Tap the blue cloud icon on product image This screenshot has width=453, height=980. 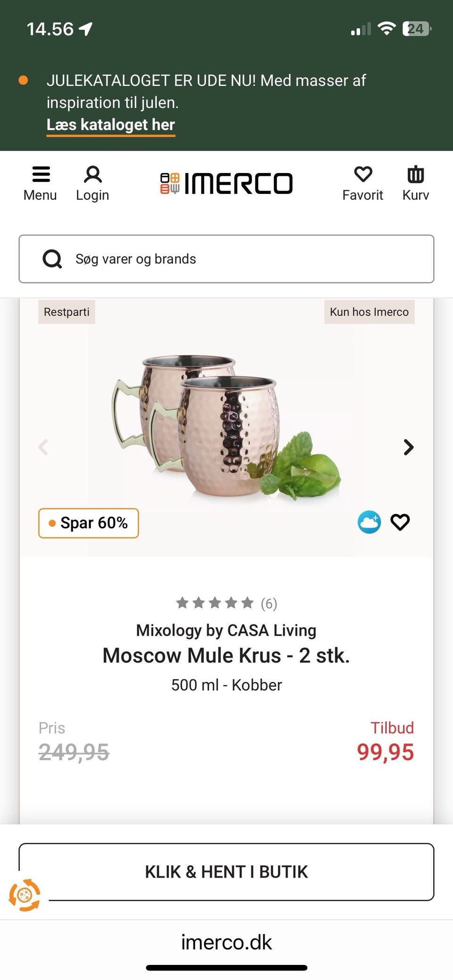pyautogui.click(x=369, y=522)
